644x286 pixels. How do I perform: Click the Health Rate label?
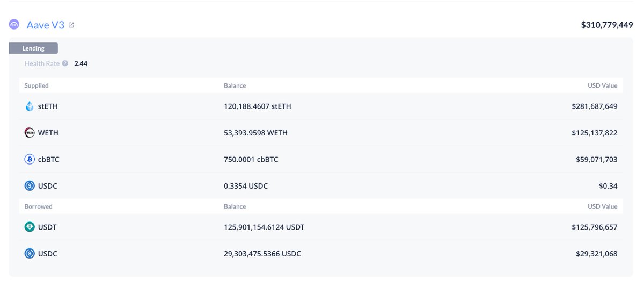(x=42, y=63)
